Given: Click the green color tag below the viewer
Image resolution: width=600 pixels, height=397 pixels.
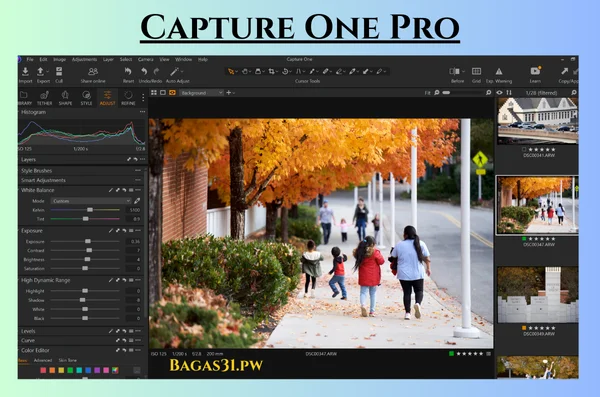Looking at the screenshot, I should 451,354.
